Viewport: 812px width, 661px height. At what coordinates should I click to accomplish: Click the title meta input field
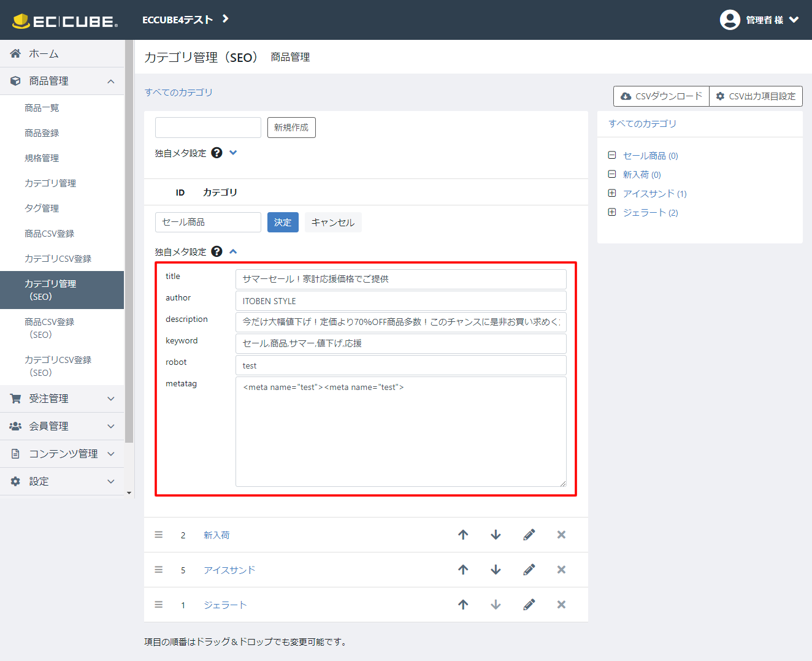coord(400,279)
